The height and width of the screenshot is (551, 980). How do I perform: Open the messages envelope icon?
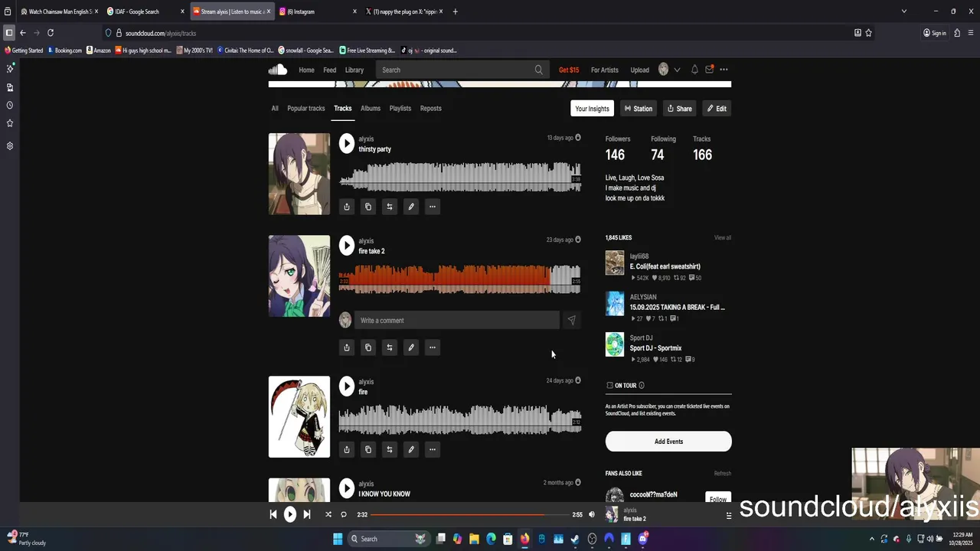(710, 70)
